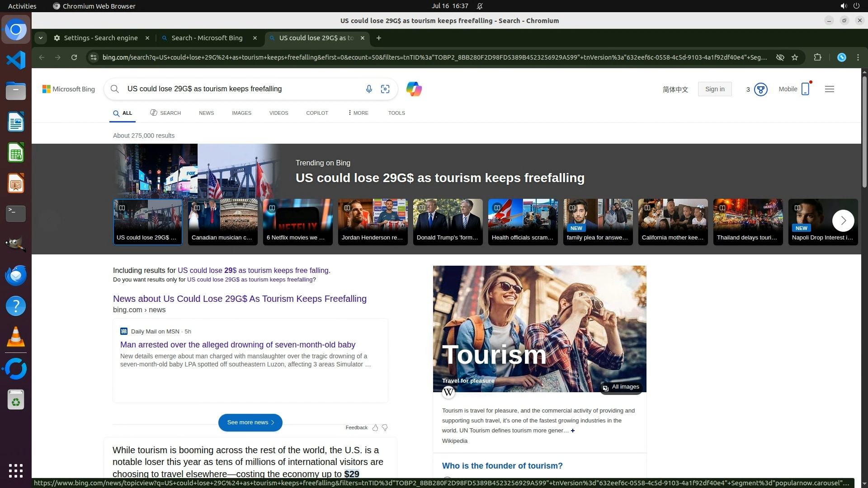This screenshot has height=488, width=868.
Task: Expand the MORE search categories menu
Action: [x=358, y=113]
